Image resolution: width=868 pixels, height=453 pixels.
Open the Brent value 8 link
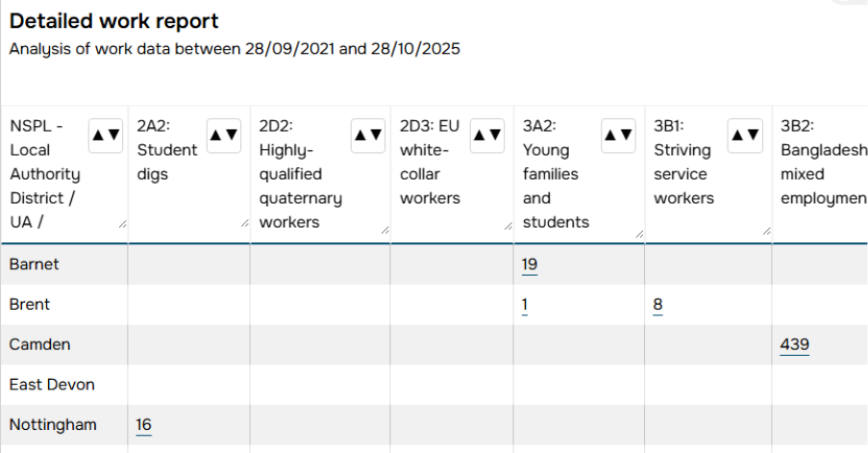coord(657,305)
